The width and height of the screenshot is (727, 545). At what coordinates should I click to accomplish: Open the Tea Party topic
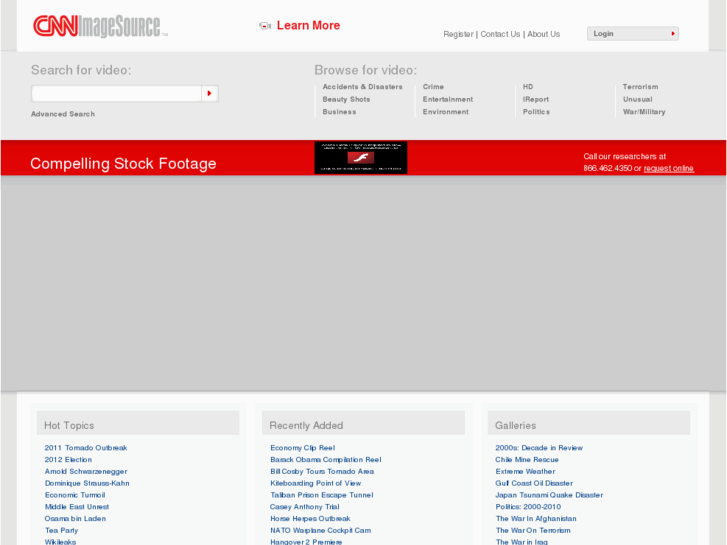coord(61,531)
